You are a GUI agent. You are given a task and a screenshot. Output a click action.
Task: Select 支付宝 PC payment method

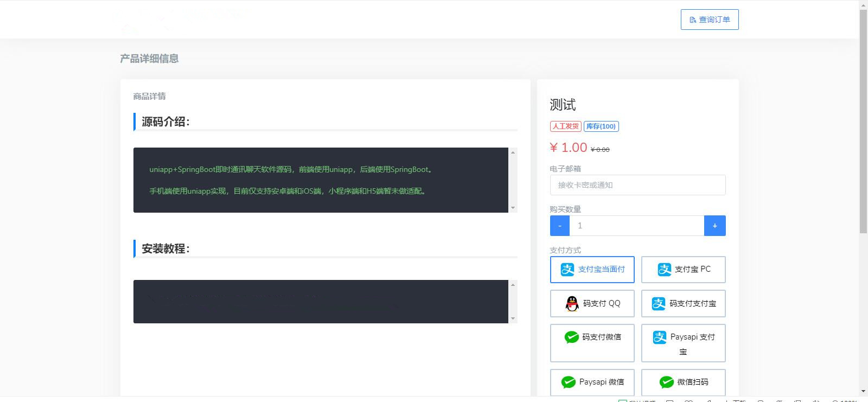[684, 270]
